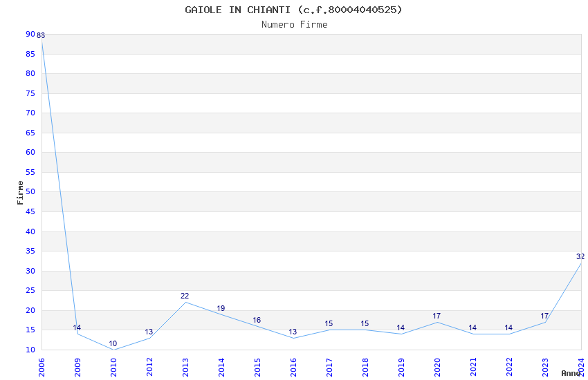Click the y-axis label Firme

tap(20, 193)
